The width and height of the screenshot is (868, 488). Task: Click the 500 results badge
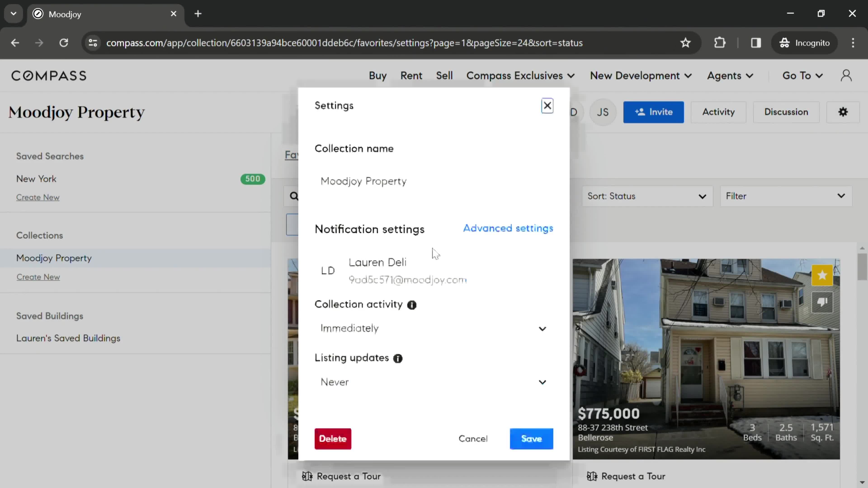pos(252,179)
